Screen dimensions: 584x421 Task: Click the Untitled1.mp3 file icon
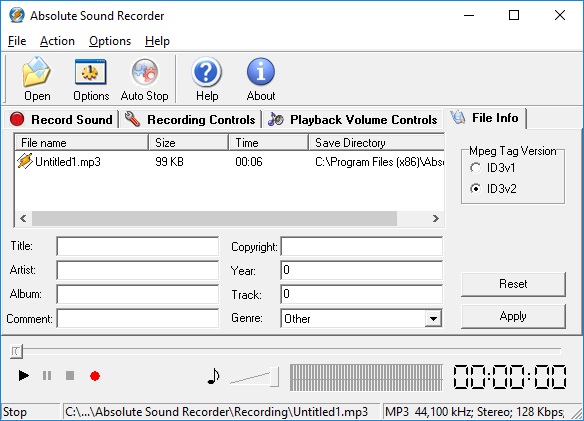pyautogui.click(x=25, y=161)
